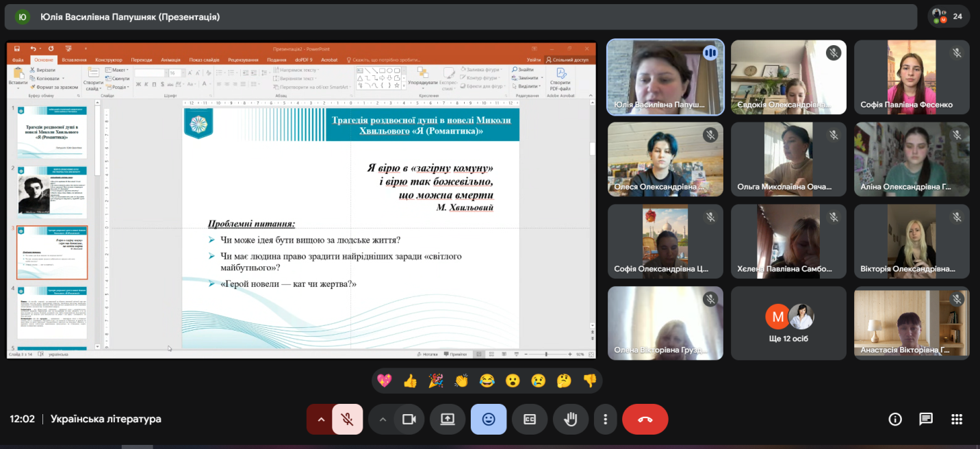The width and height of the screenshot is (980, 449).
Task: Click Увійти sign-in link in PowerPoint
Action: tap(534, 60)
